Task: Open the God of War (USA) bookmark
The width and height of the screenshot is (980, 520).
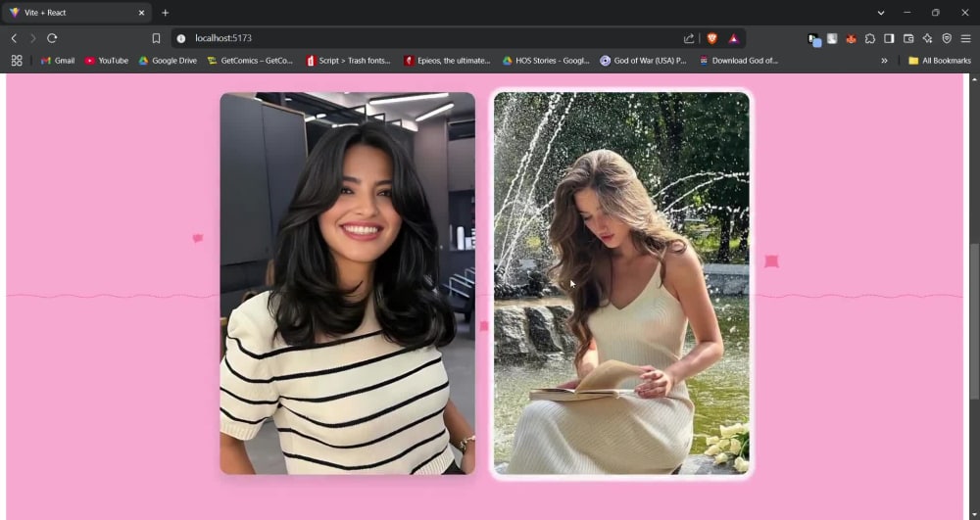Action: pyautogui.click(x=643, y=61)
